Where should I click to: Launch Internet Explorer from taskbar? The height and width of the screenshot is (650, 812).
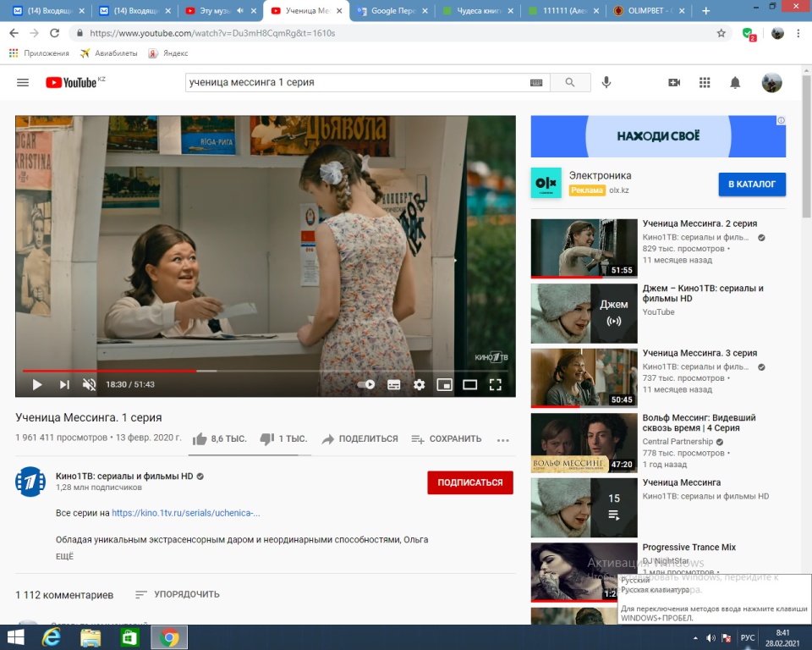tap(52, 637)
